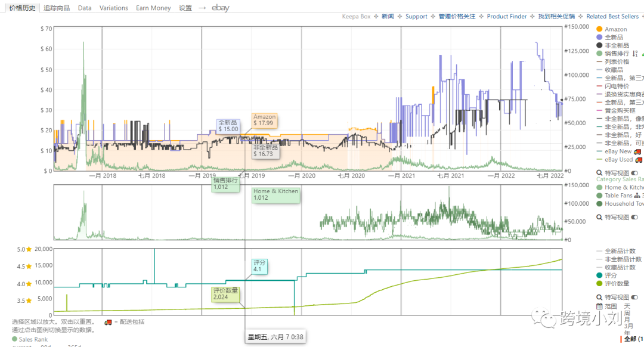Click the Keepa Box label
The height and width of the screenshot is (347, 644).
356,17
